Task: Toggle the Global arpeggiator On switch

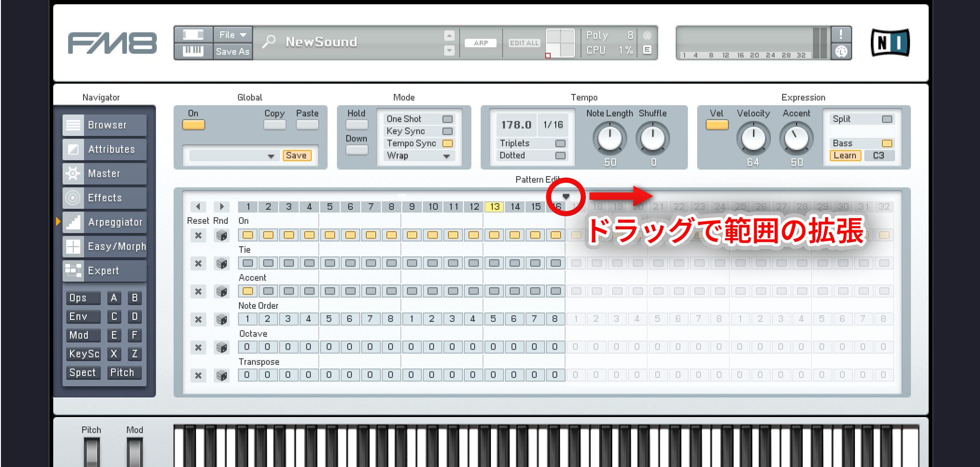Action: [194, 125]
